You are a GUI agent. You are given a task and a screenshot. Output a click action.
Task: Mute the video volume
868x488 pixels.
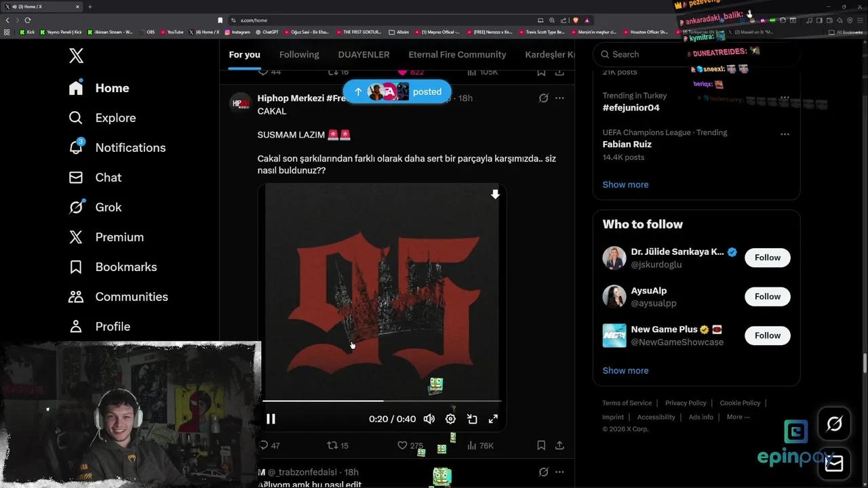429,419
